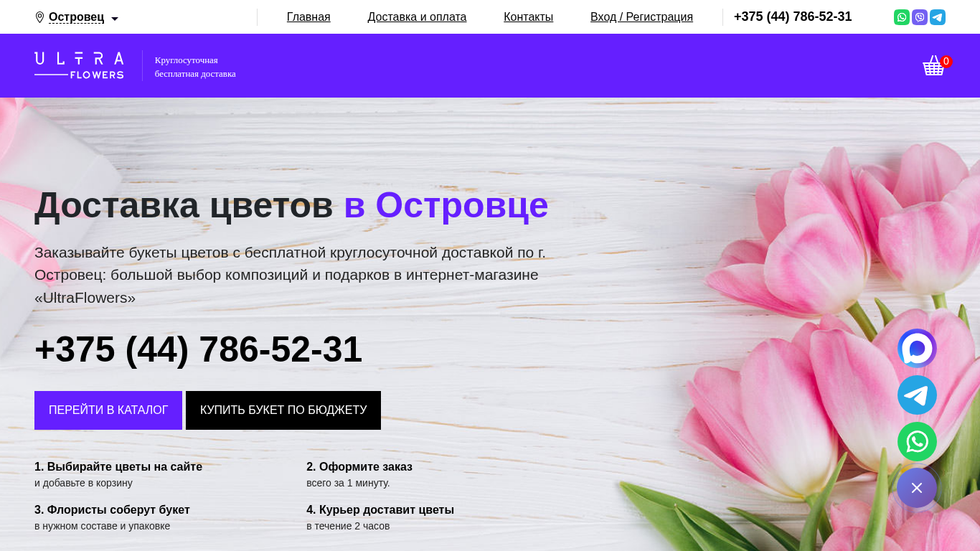Click the Перейти в каталог button
The height and width of the screenshot is (551, 980).
pos(108,410)
